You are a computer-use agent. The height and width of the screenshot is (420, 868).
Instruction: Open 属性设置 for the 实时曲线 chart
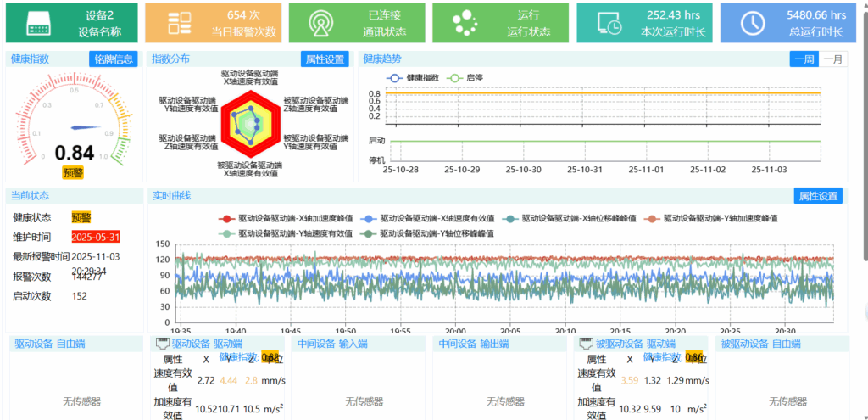tap(818, 196)
